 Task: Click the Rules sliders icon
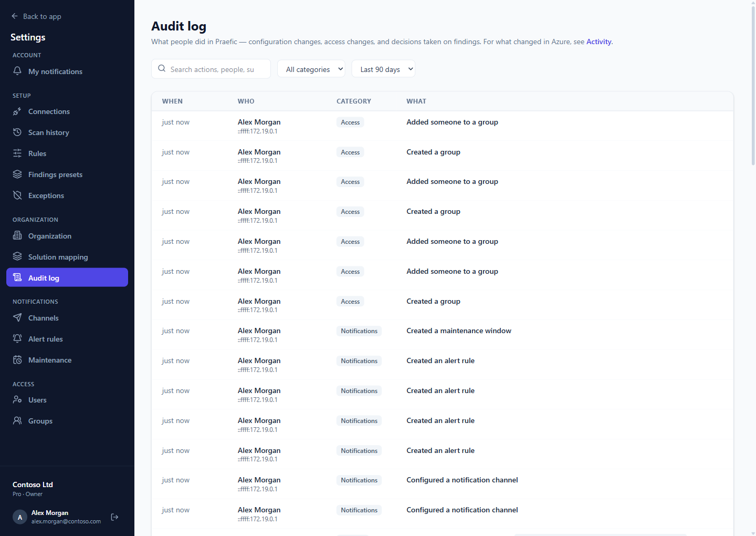(x=17, y=153)
